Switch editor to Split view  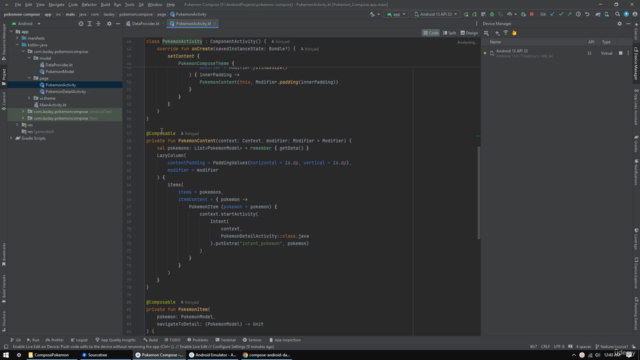449,33
